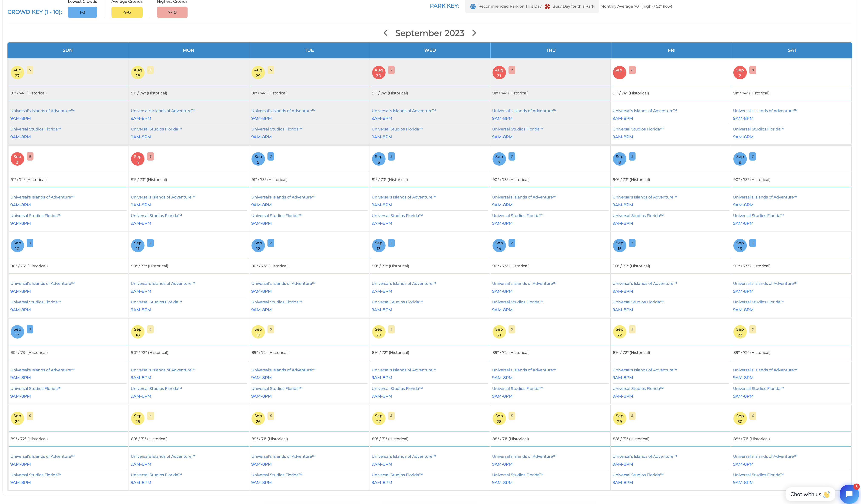The image size is (861, 504).
Task: Advance to next month with right chevron
Action: [x=474, y=33]
